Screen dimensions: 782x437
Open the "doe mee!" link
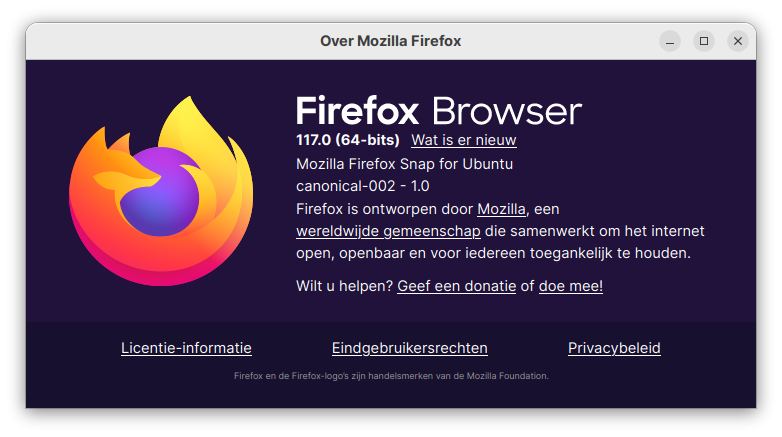tap(570, 286)
